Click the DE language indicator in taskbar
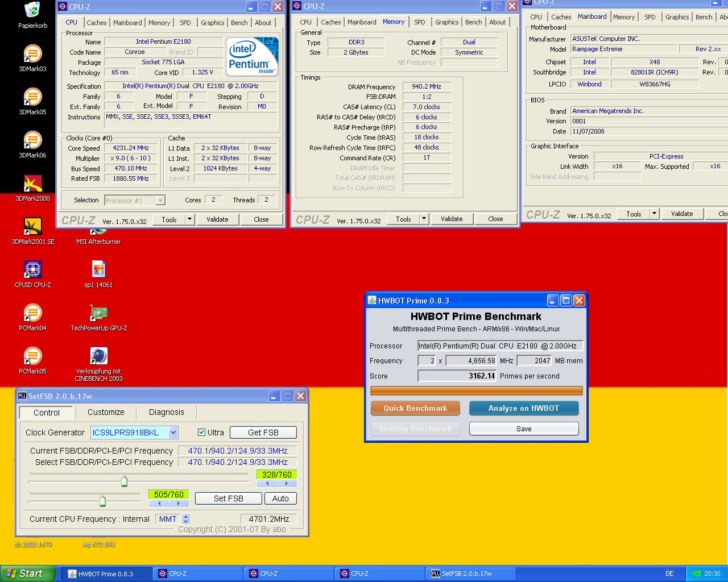The image size is (728, 582). (x=669, y=573)
